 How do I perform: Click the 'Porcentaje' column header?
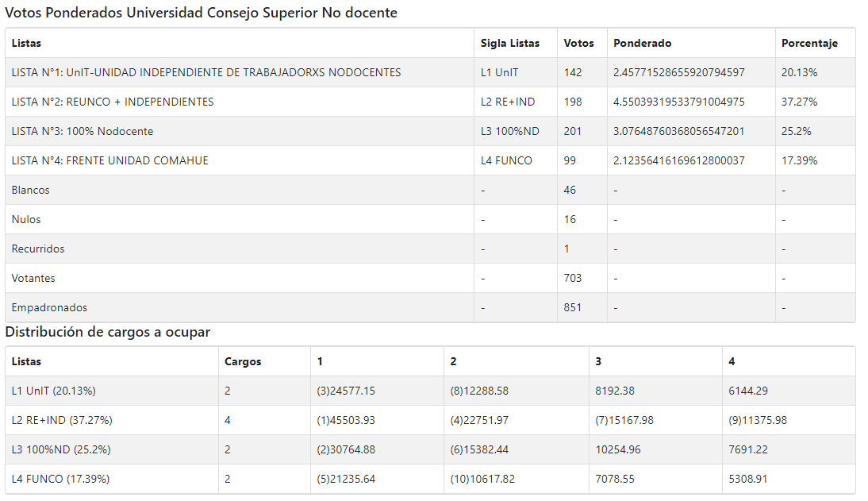coord(808,43)
